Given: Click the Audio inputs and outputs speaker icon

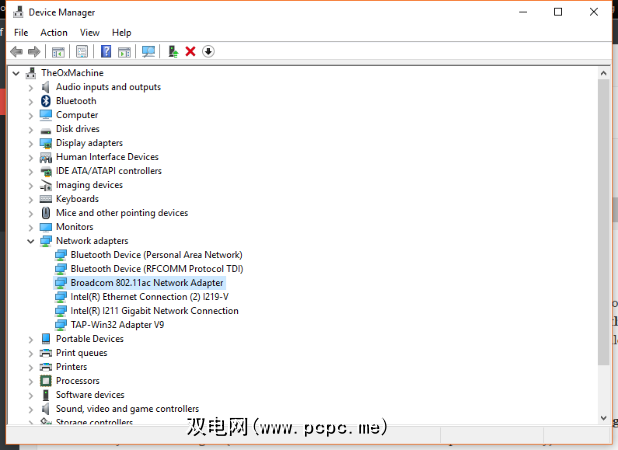Looking at the screenshot, I should pos(46,87).
